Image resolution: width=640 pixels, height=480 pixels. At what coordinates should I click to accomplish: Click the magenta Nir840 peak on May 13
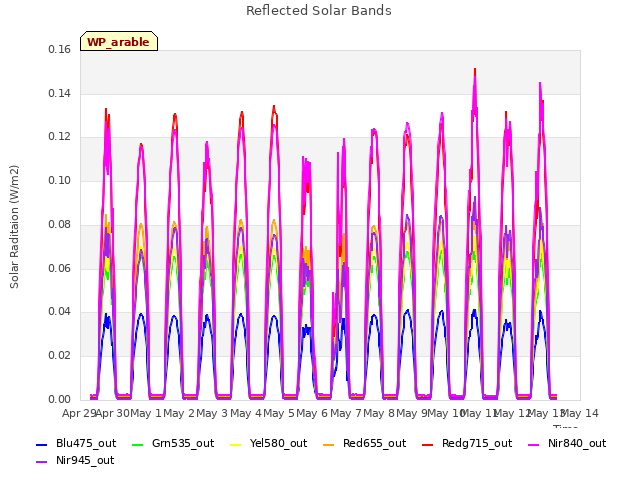point(540,84)
